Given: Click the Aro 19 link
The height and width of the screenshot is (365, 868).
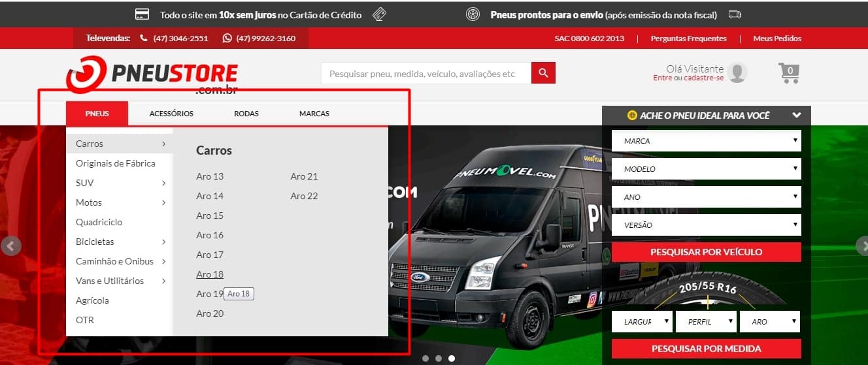Looking at the screenshot, I should pyautogui.click(x=209, y=294).
